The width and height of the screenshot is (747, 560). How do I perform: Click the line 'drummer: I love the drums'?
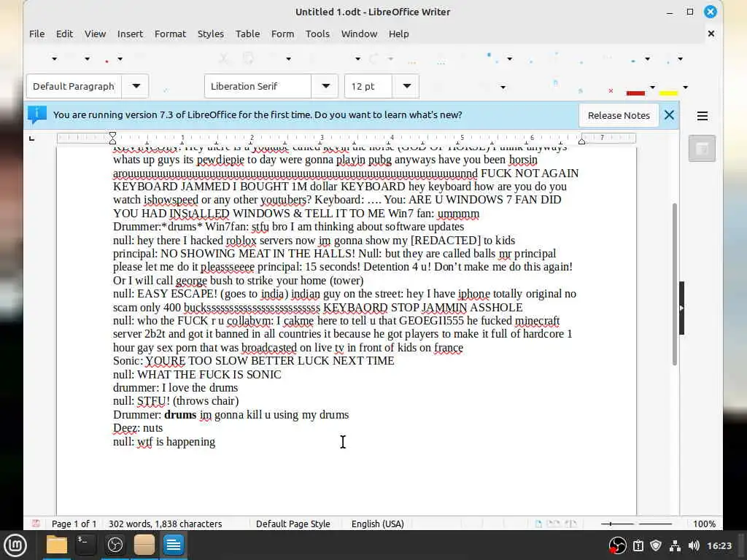click(x=175, y=388)
